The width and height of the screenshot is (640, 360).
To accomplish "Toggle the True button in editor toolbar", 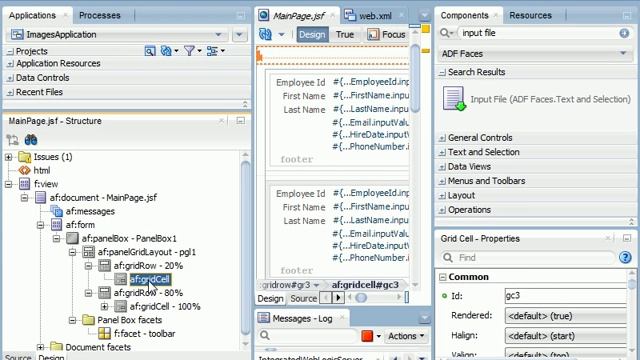I will tap(345, 35).
